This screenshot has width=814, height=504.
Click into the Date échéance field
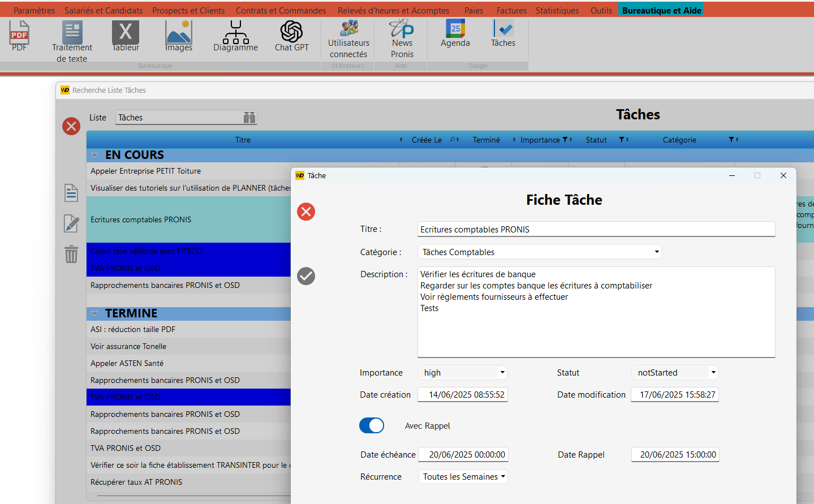pyautogui.click(x=463, y=455)
